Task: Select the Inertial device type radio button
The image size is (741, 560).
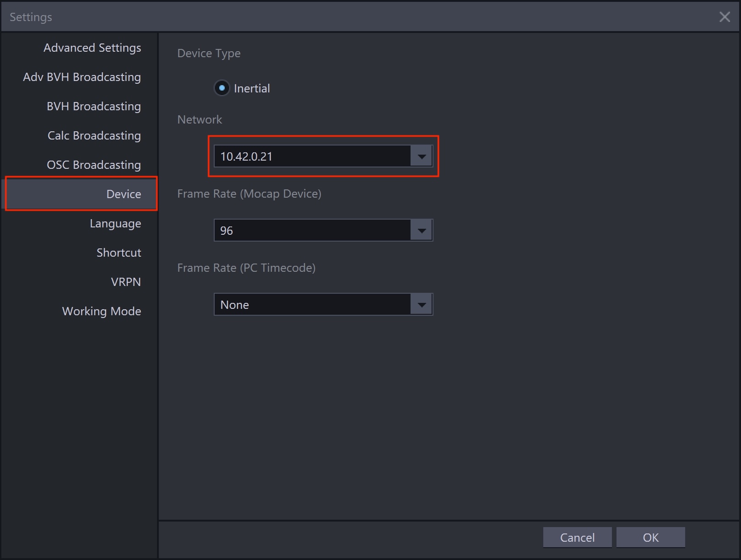Action: coord(222,88)
